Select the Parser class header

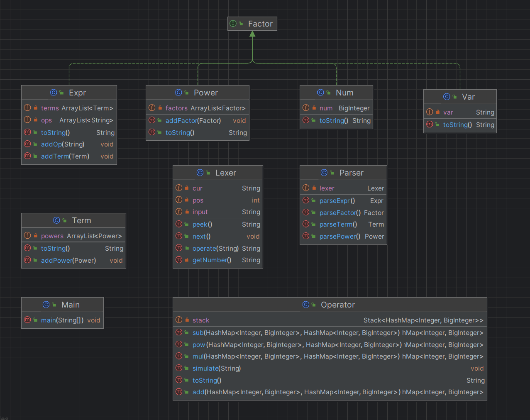tap(343, 173)
